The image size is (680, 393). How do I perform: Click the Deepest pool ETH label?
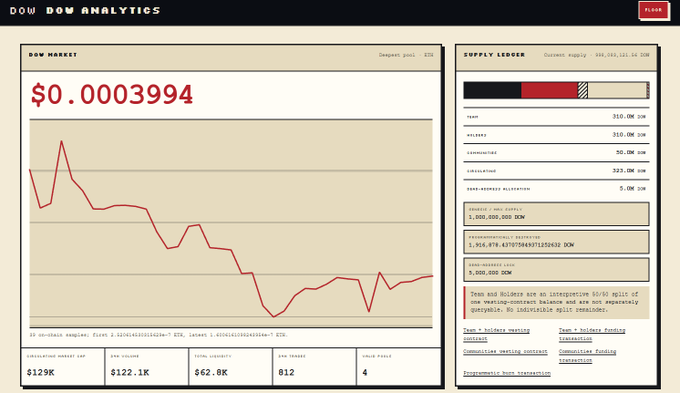click(406, 55)
